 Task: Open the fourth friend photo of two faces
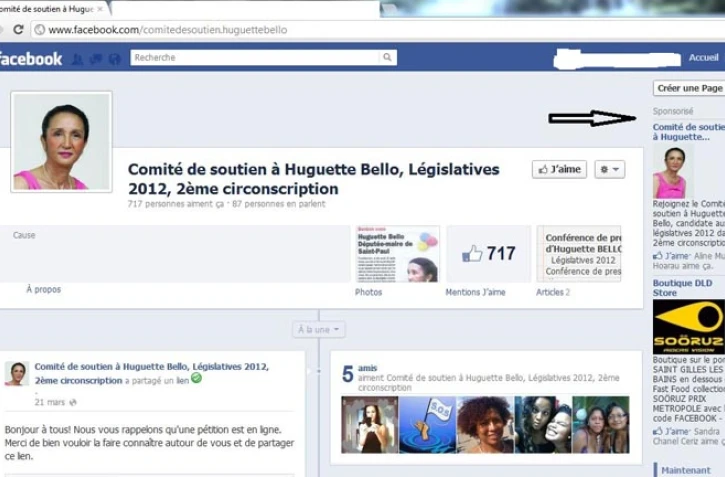click(543, 425)
